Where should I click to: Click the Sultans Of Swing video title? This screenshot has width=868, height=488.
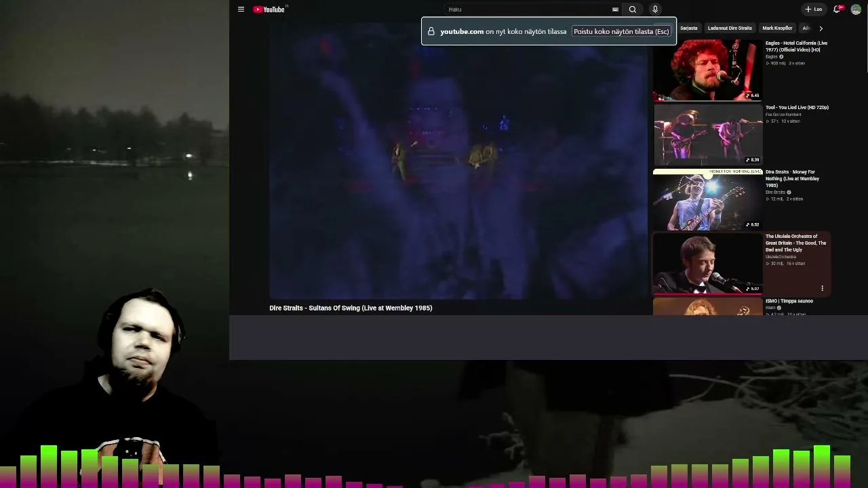[x=351, y=308]
